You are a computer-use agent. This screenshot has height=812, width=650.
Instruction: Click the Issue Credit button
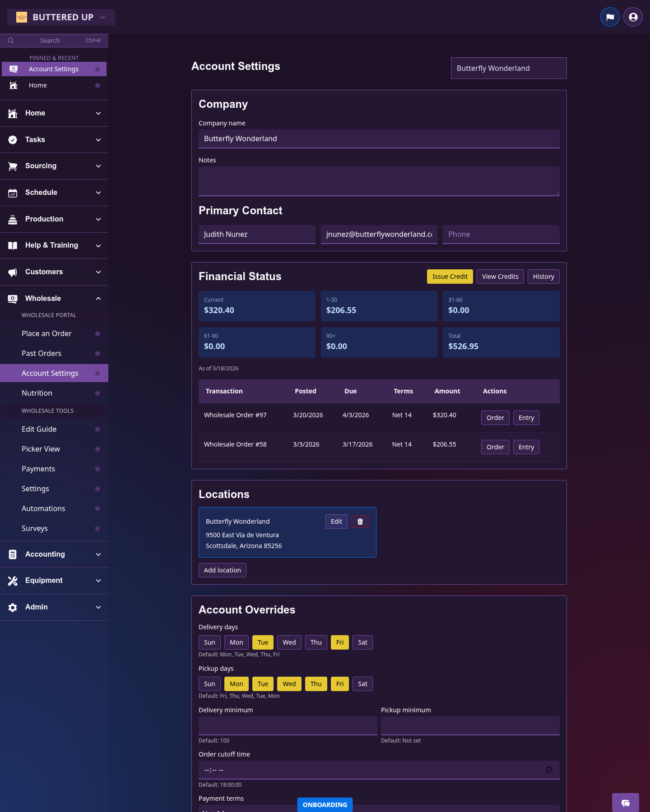tap(450, 277)
